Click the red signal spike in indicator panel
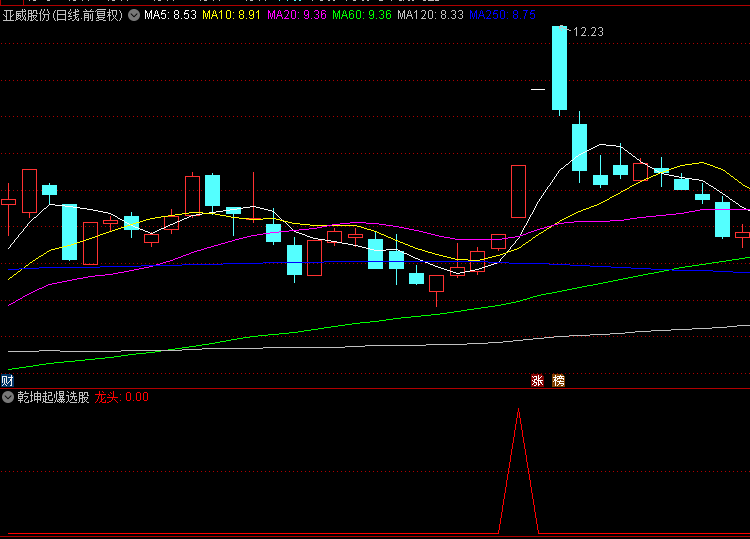The height and width of the screenshot is (539, 750). click(x=518, y=471)
